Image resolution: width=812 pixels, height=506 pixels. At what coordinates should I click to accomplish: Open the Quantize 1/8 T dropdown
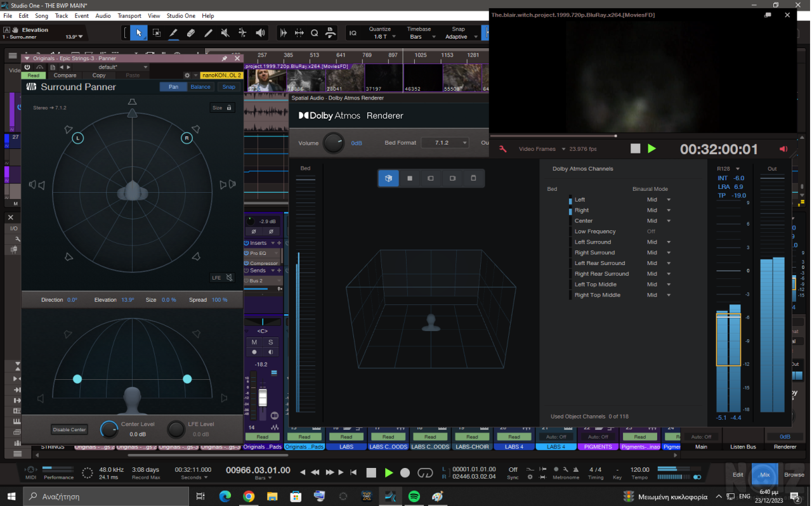click(x=381, y=37)
